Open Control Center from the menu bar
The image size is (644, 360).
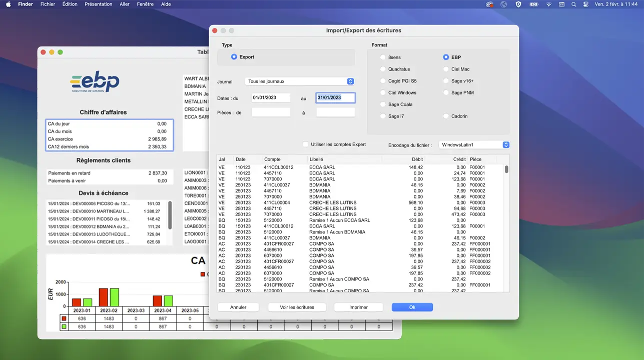point(586,4)
